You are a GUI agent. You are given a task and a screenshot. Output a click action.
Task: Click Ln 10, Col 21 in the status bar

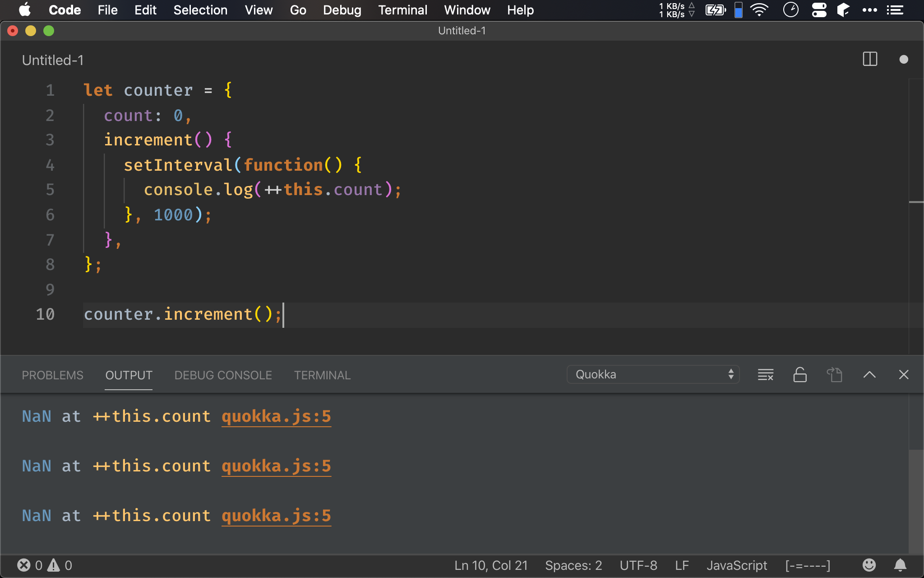click(x=491, y=565)
